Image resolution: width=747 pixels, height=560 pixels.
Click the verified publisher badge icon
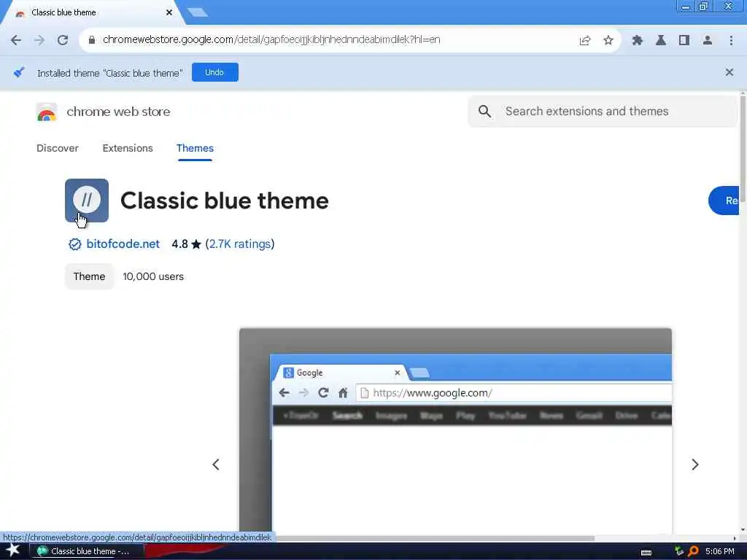[x=75, y=244]
